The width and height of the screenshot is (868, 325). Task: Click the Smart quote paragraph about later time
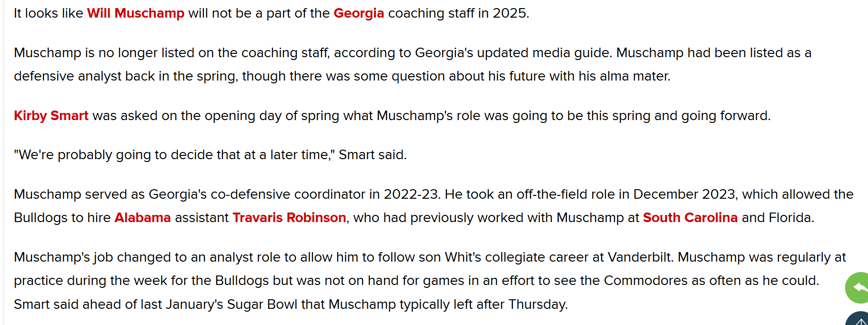tap(210, 155)
